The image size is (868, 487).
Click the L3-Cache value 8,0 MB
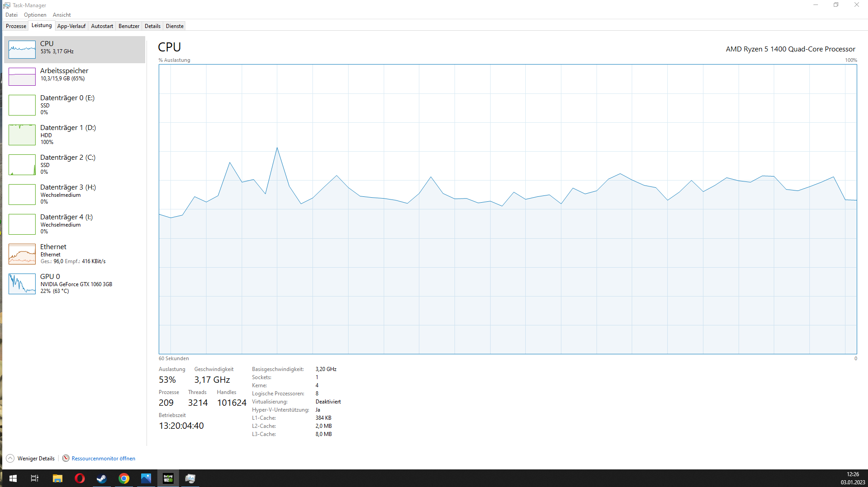pyautogui.click(x=324, y=434)
